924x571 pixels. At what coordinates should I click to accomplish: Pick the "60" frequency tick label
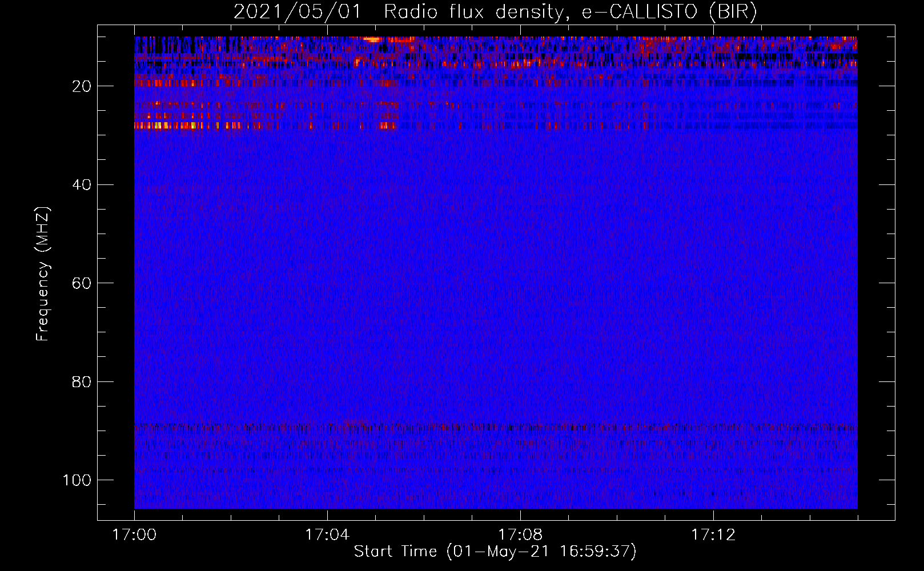pyautogui.click(x=82, y=283)
